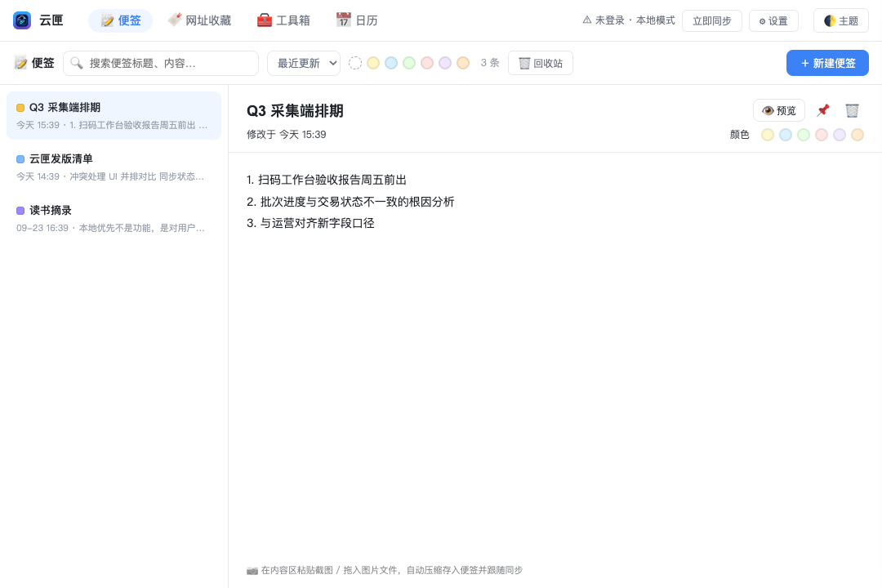Click the 云匣 app logo icon
This screenshot has width=882, height=588.
(x=22, y=20)
